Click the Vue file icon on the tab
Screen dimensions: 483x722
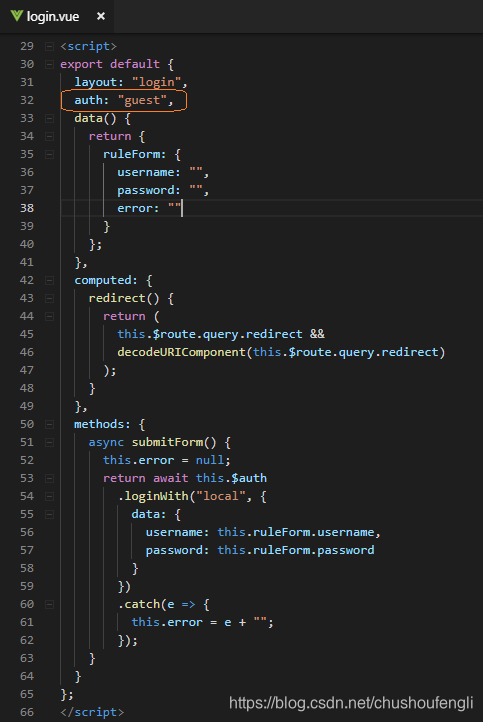click(x=17, y=16)
